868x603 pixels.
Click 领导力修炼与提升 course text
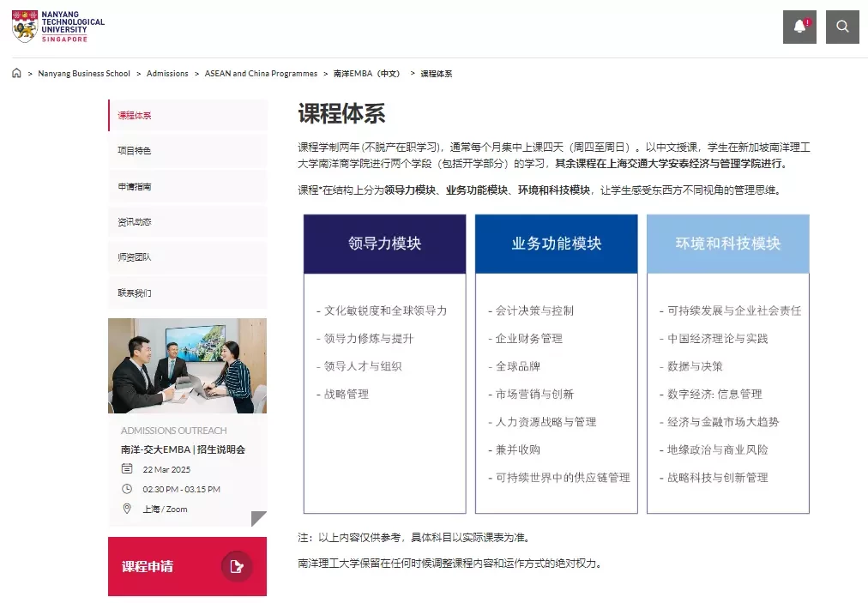tap(369, 338)
